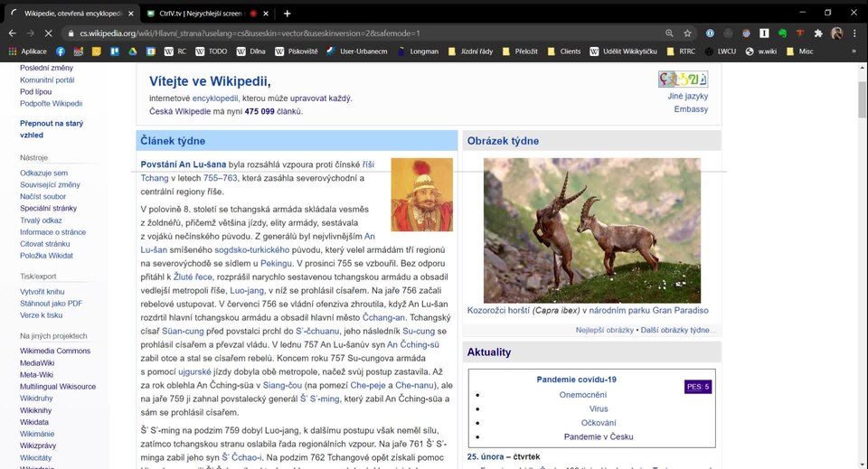Click Stáhnout jako PDF
The height and width of the screenshot is (469, 868).
[51, 303]
